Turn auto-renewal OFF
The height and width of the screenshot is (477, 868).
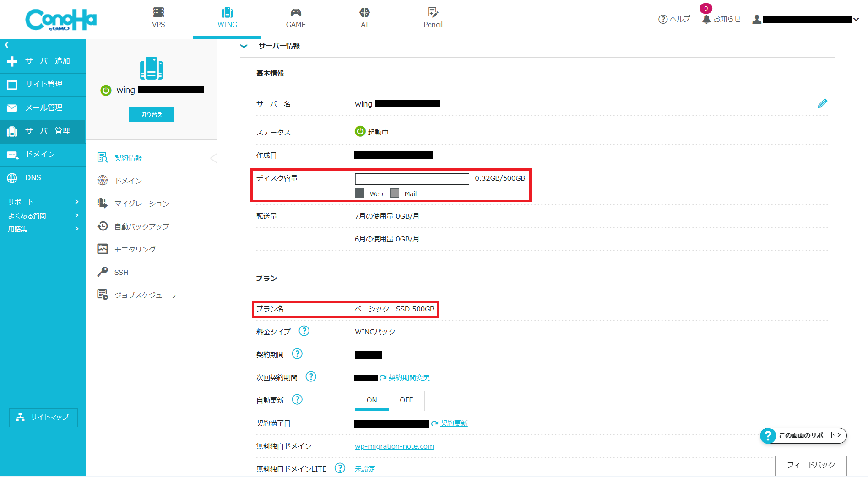[406, 400]
